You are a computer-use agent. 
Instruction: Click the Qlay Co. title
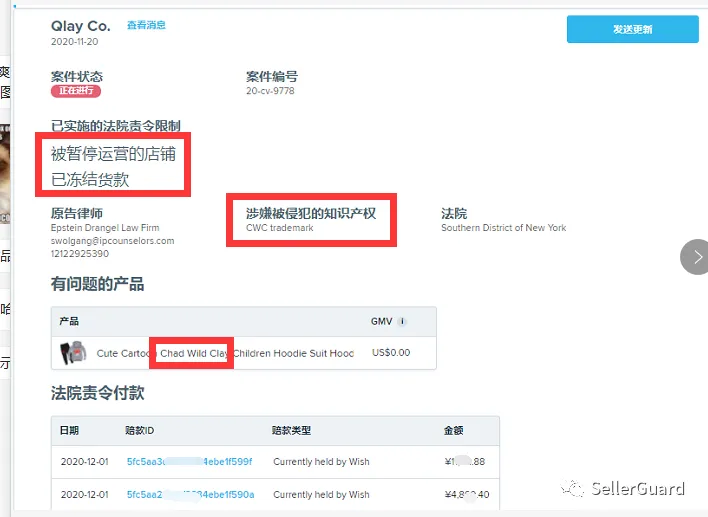(x=81, y=26)
